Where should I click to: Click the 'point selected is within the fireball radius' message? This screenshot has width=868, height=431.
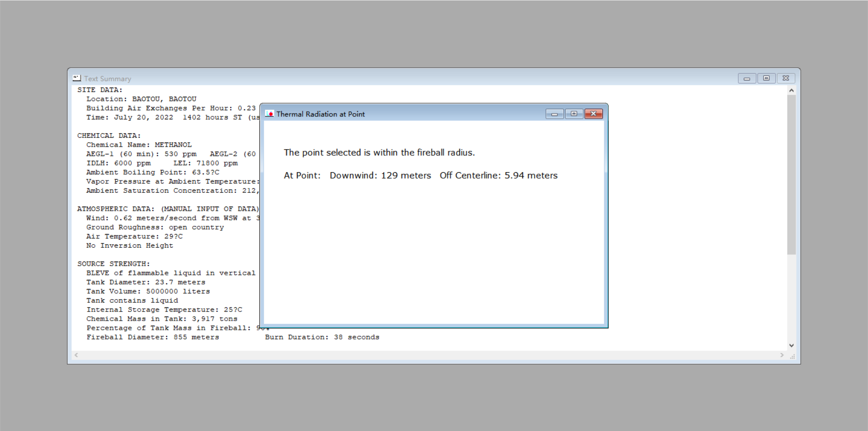[x=379, y=153]
